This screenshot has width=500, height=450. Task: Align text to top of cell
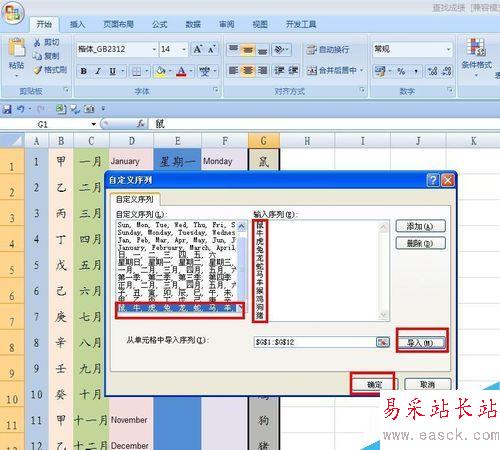point(233,50)
